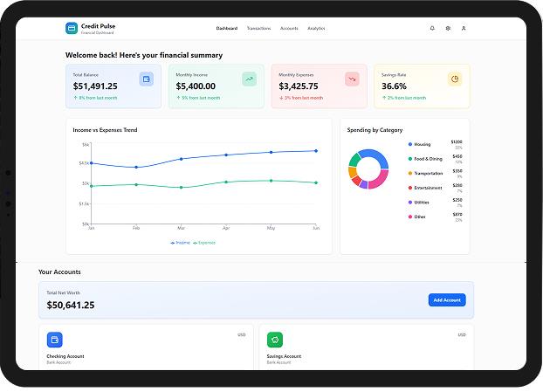Click the user profile icon
Viewport: 543px width, 392px height.
point(464,28)
